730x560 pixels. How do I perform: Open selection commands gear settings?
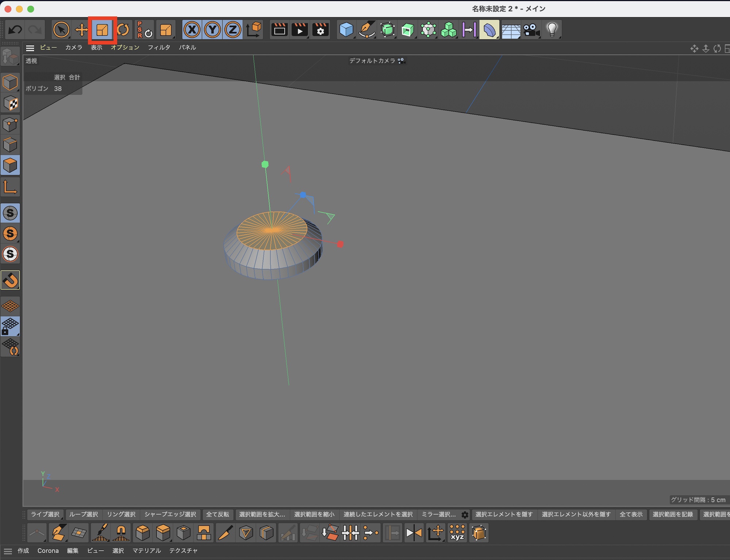(465, 515)
